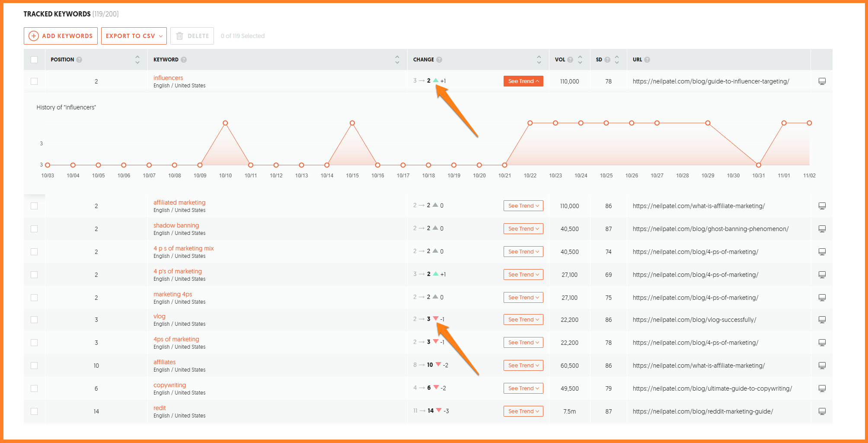Click the help icon beside Position header
Image resolution: width=868 pixels, height=443 pixels.
point(79,60)
